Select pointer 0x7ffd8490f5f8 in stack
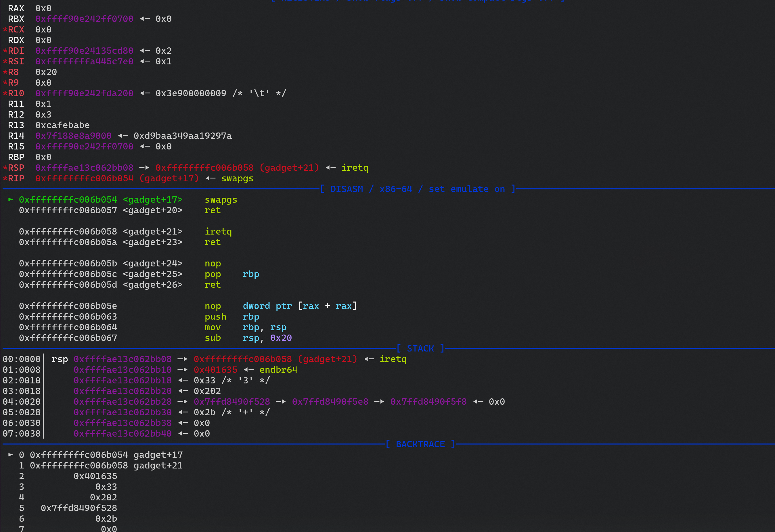The width and height of the screenshot is (775, 532). (x=428, y=402)
